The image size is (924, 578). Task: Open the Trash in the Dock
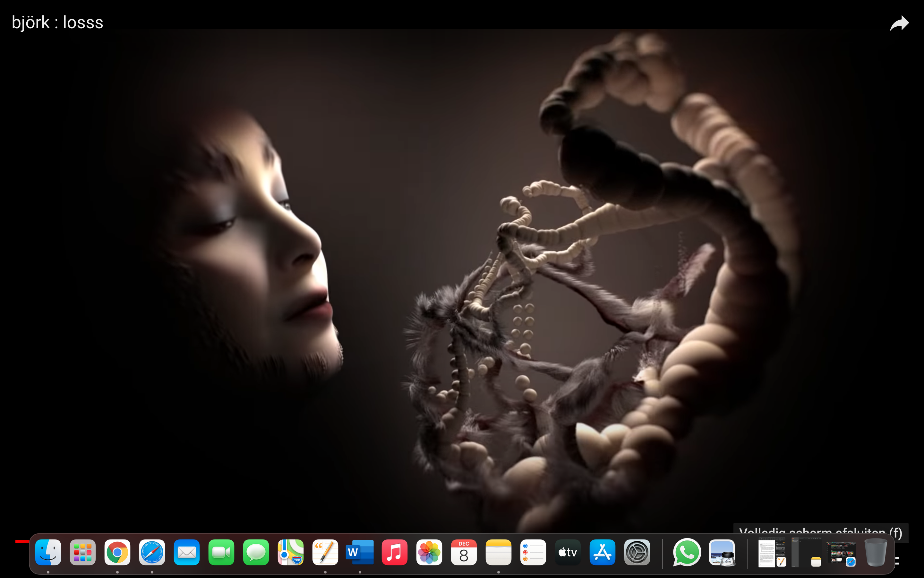pyautogui.click(x=876, y=552)
